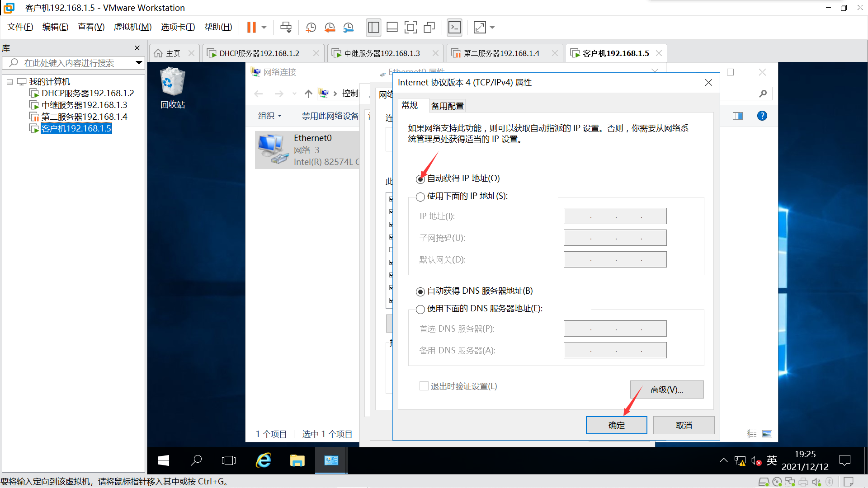The width and height of the screenshot is (868, 488).
Task: Select 自动获得 DNS 服务器地址 radio button
Action: 420,291
